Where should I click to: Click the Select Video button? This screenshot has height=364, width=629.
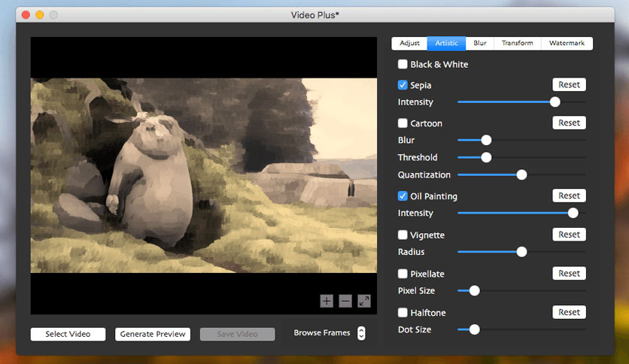tap(68, 334)
